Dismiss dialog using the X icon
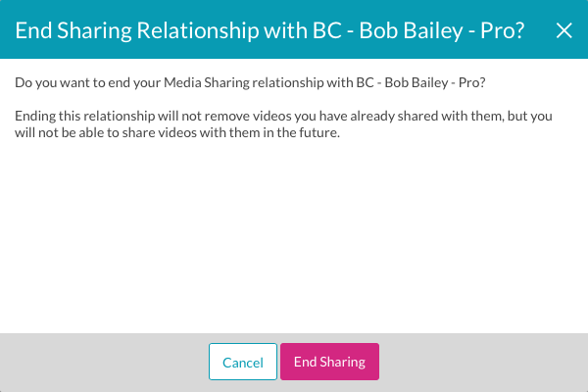The width and height of the screenshot is (588, 392). [x=564, y=30]
